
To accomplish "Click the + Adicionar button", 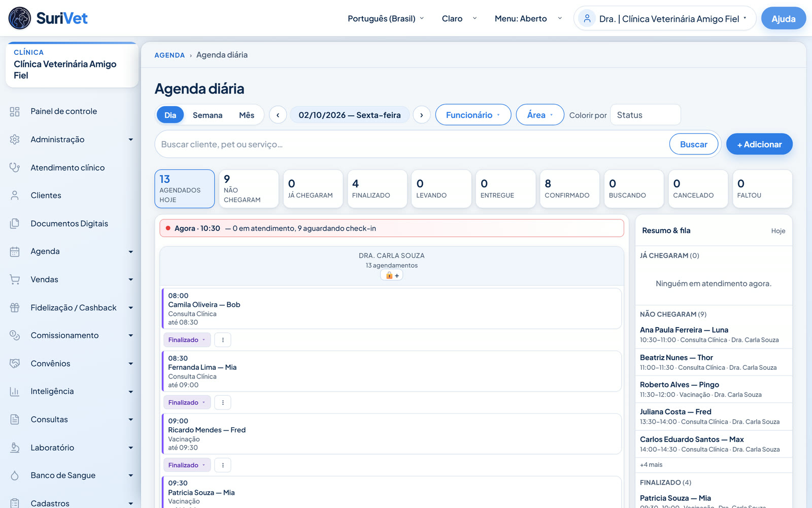I will (759, 144).
